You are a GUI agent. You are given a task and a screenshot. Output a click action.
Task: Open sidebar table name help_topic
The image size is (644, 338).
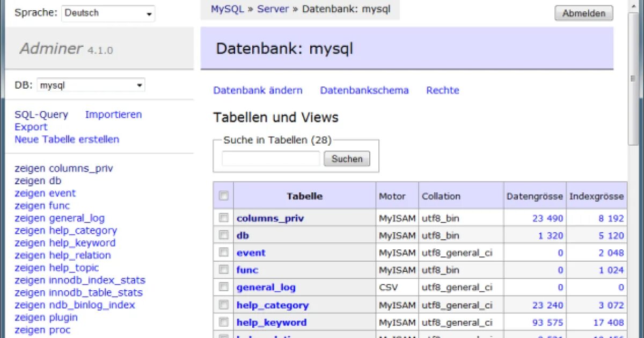click(74, 268)
